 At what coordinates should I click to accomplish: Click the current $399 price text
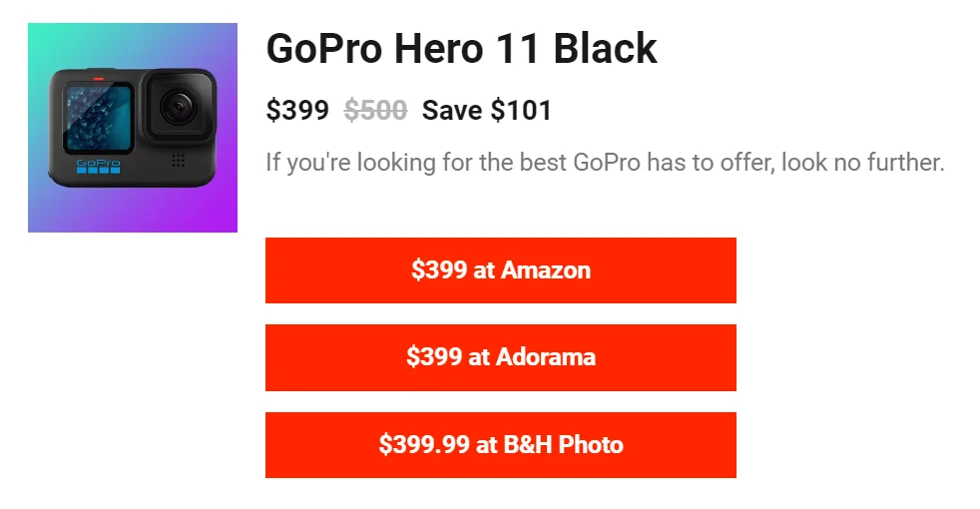coord(297,111)
